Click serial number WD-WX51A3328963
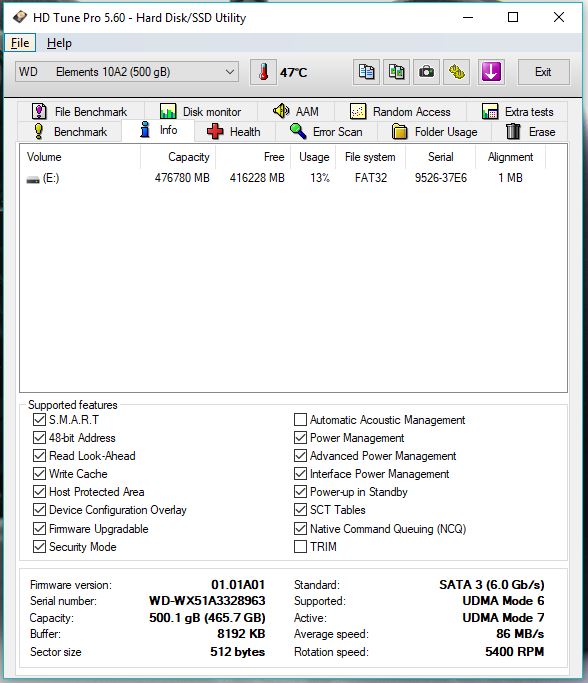 point(207,601)
